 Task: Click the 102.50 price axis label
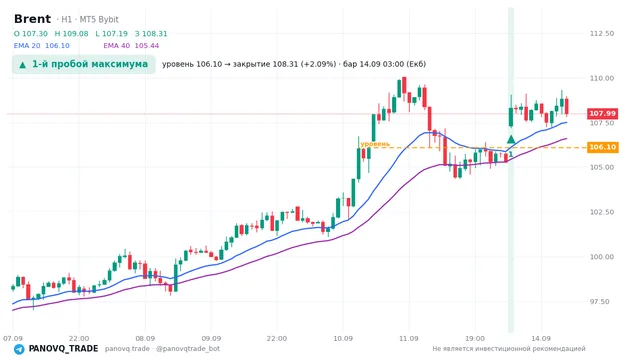[602, 212]
